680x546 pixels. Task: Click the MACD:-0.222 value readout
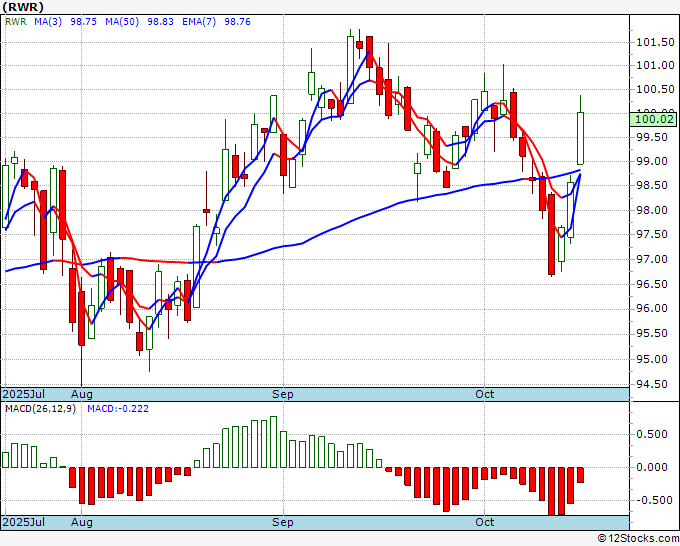pyautogui.click(x=118, y=409)
